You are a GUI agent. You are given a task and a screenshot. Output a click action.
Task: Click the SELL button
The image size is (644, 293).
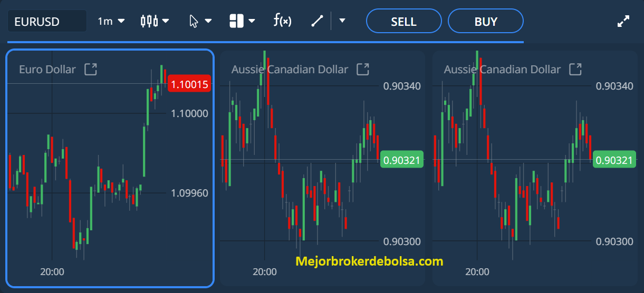click(x=404, y=21)
